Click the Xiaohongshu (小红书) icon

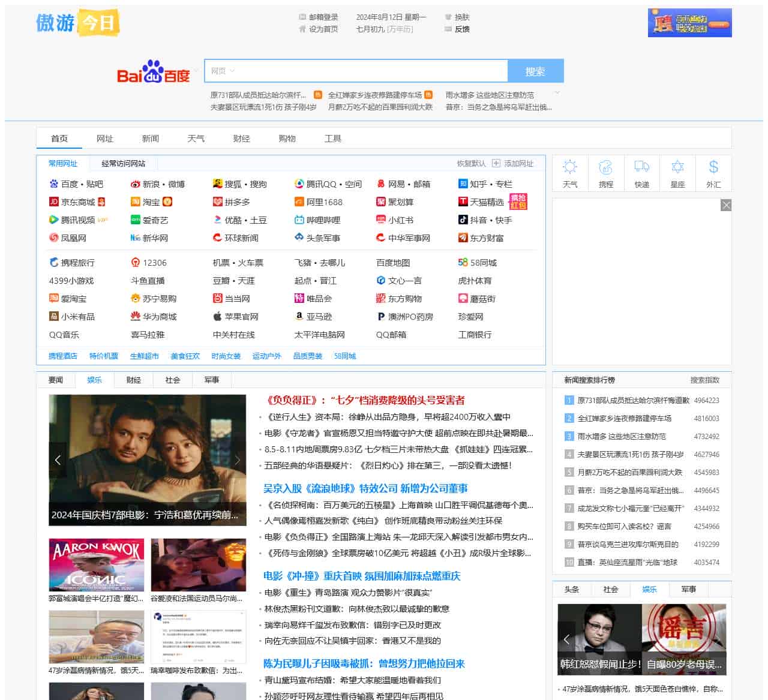pyautogui.click(x=381, y=220)
